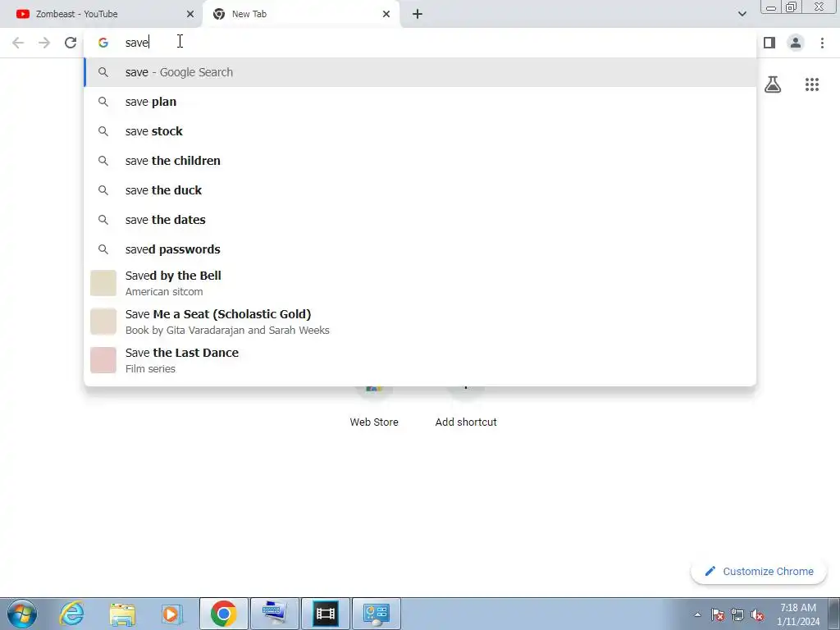
Task: Click the Action Center flag icon
Action: tap(718, 614)
